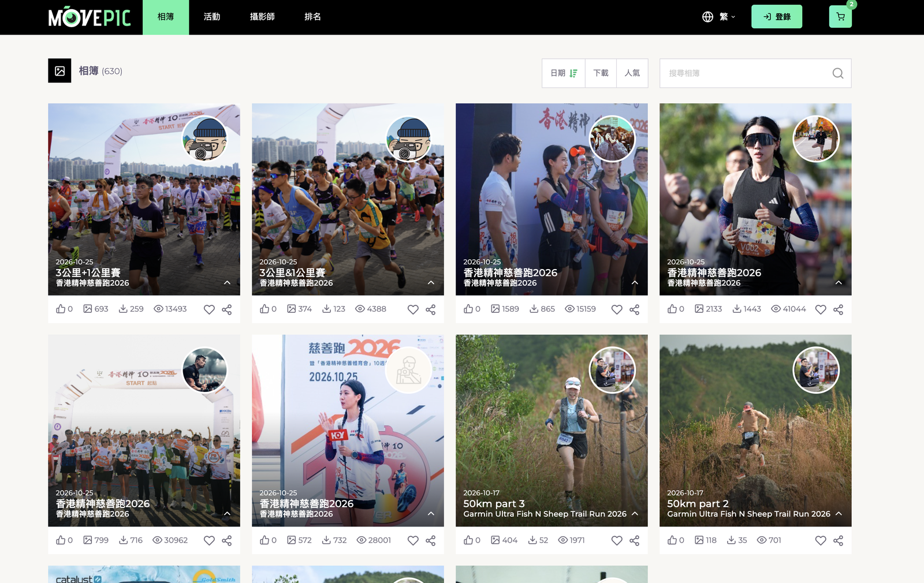
Task: Expand info chevron on 3公里+1公里賽 card
Action: pyautogui.click(x=227, y=283)
